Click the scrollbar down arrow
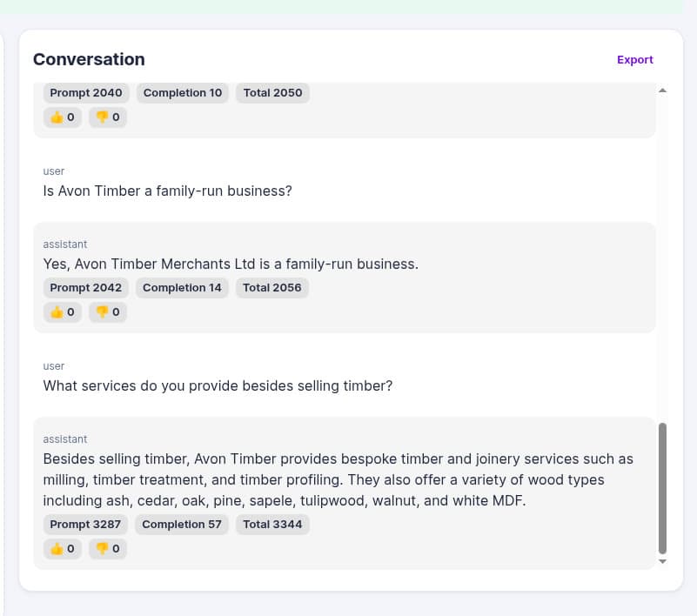This screenshot has height=616, width=697. (662, 561)
